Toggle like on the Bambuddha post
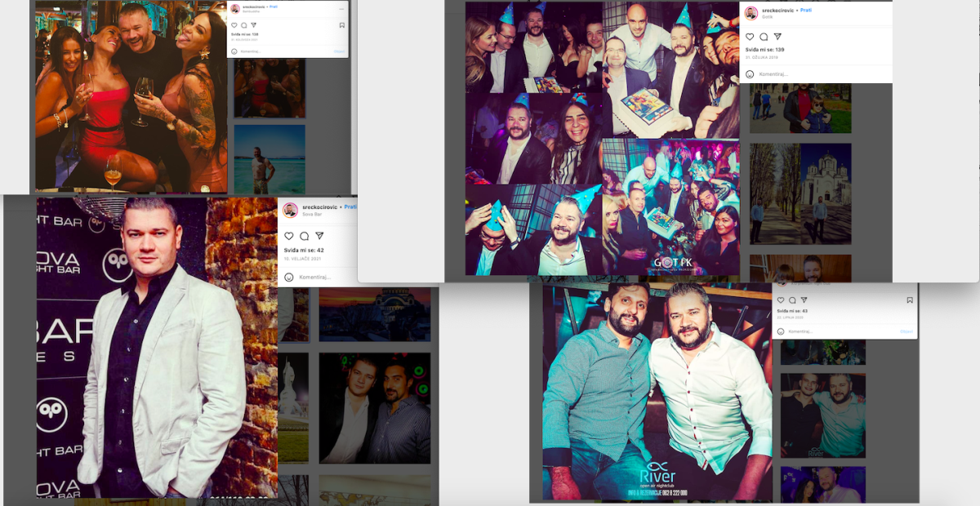980x506 pixels. pyautogui.click(x=234, y=25)
